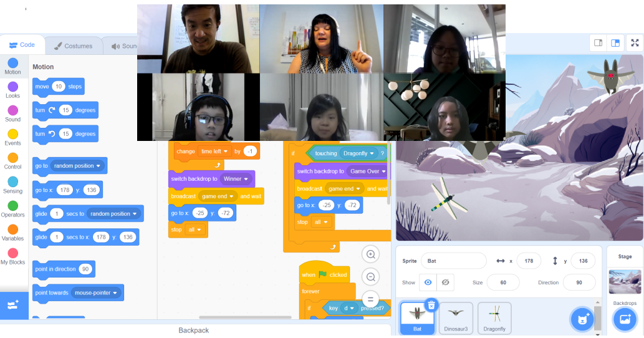Select the Sound category circle

coord(12,110)
